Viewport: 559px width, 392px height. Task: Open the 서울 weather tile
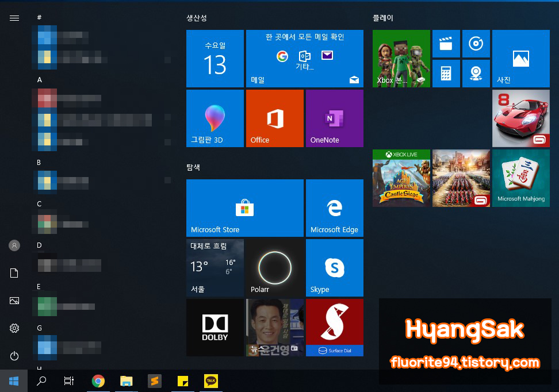[215, 268]
